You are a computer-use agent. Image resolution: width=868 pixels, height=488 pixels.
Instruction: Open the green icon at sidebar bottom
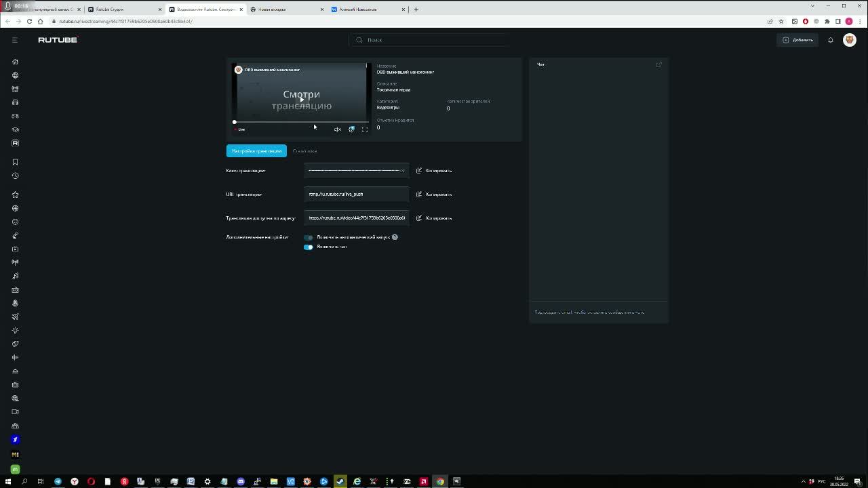[x=15, y=469]
